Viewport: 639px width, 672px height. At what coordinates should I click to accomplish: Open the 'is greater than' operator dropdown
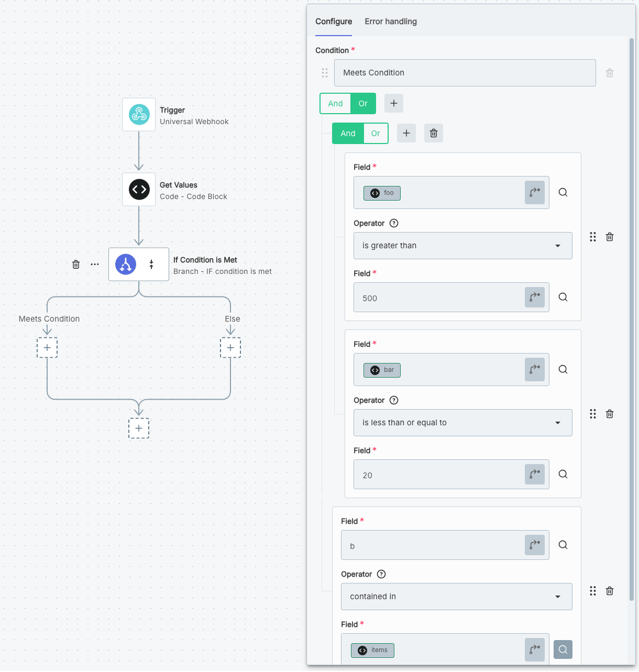tap(462, 246)
